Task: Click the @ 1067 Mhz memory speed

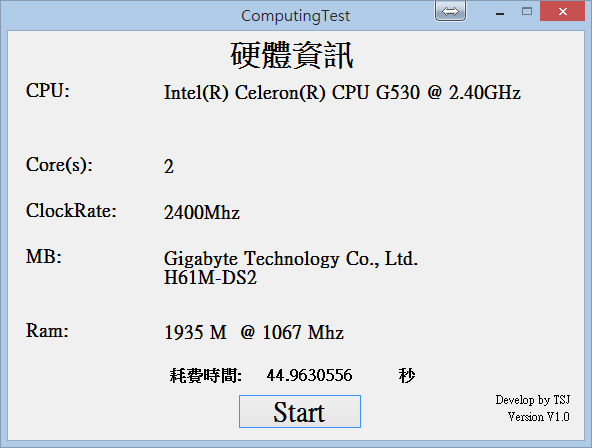Action: [292, 333]
